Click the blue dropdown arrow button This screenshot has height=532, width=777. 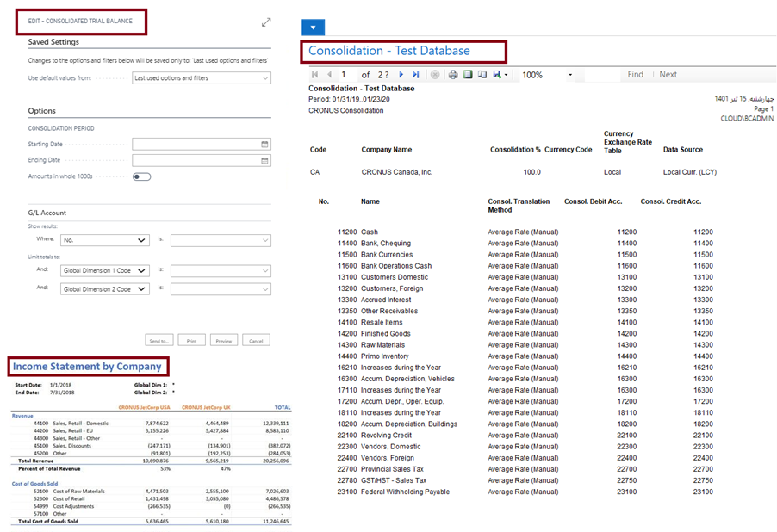coord(313,27)
